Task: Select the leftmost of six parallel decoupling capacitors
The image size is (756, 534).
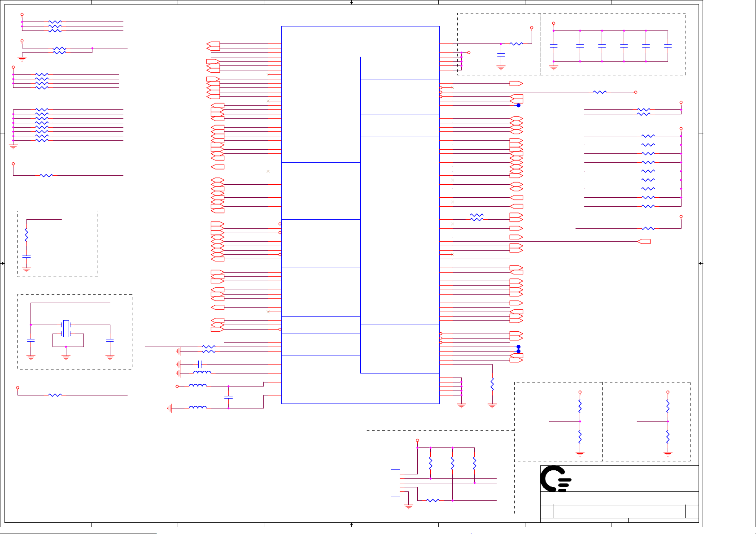Action: (x=554, y=46)
